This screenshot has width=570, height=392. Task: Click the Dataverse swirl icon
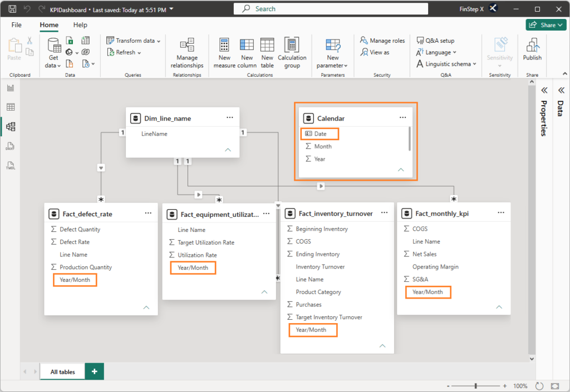pyautogui.click(x=85, y=52)
